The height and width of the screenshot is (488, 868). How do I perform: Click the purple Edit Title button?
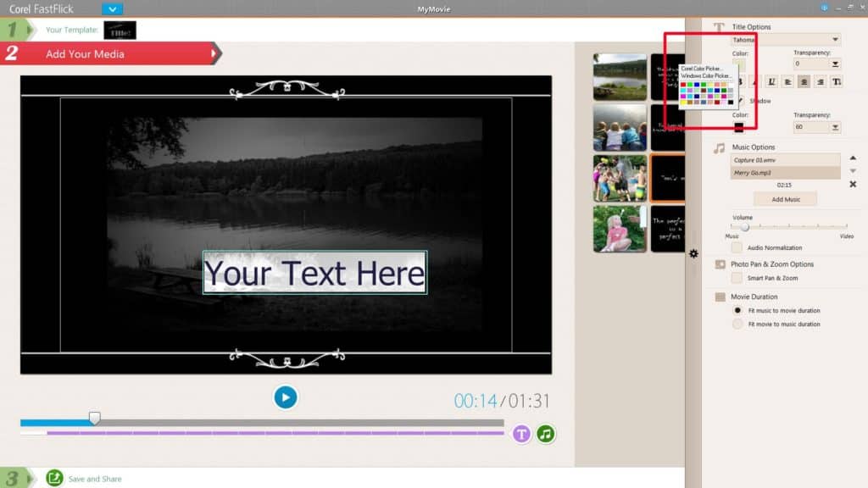[x=521, y=434]
